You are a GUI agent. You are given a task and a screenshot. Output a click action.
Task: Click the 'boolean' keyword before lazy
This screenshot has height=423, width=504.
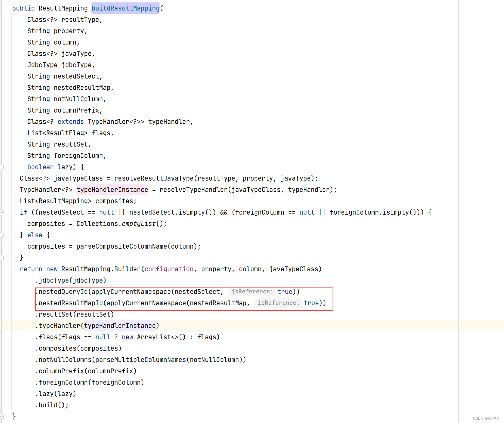coord(40,167)
